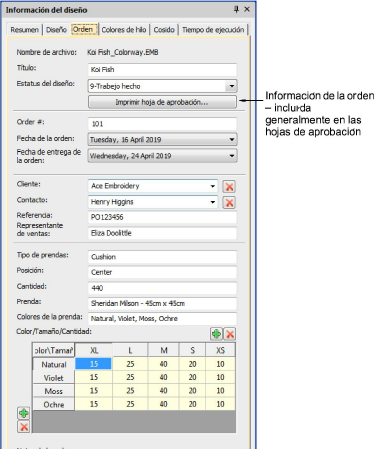This screenshot has height=449, width=381.
Task: Delete a size column with red X
Action: 230,334
